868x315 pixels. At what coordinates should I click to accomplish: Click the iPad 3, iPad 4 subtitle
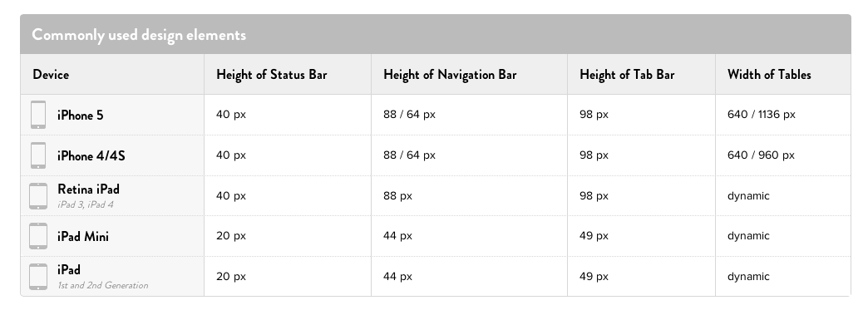tap(86, 204)
